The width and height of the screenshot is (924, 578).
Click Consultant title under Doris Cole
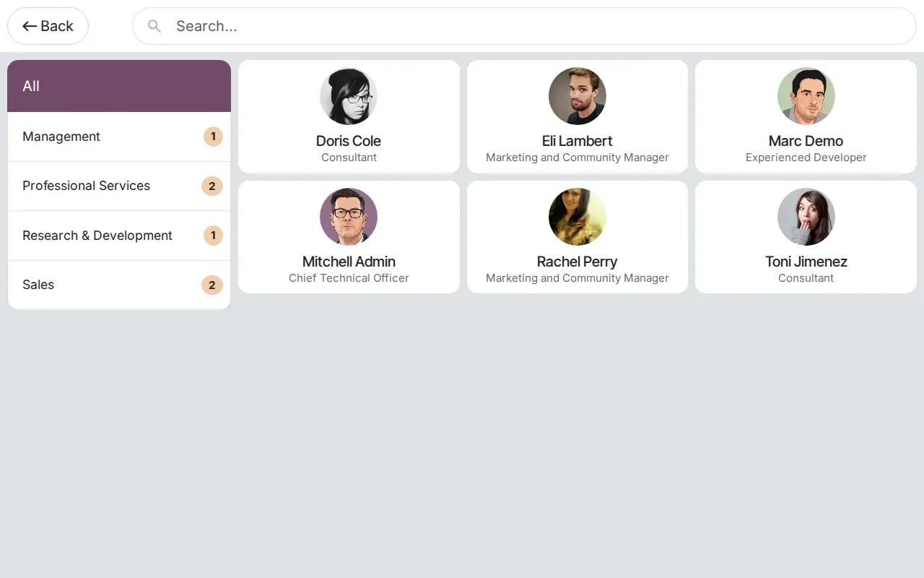[349, 158]
